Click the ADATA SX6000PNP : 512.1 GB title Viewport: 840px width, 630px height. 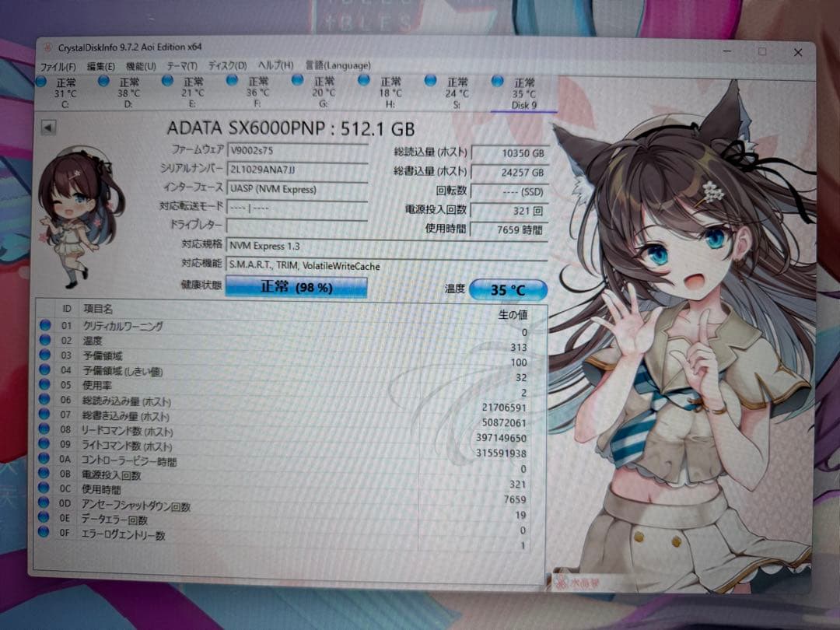click(290, 128)
